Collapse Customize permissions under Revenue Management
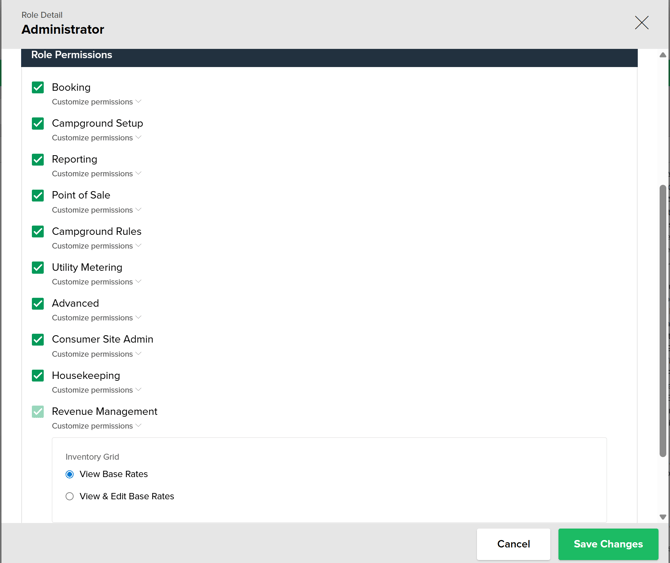The height and width of the screenshot is (563, 670). [x=96, y=426]
